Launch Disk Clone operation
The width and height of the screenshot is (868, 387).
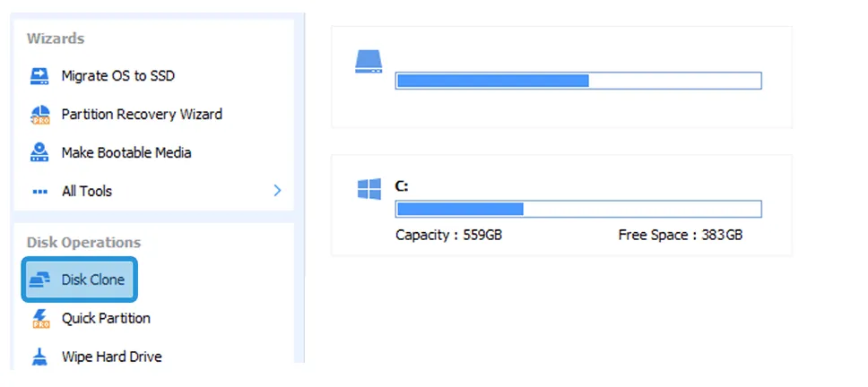(79, 279)
